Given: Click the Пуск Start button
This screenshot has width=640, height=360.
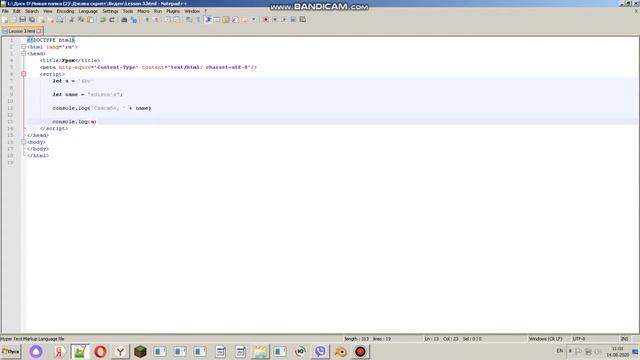Looking at the screenshot, I should tap(11, 351).
